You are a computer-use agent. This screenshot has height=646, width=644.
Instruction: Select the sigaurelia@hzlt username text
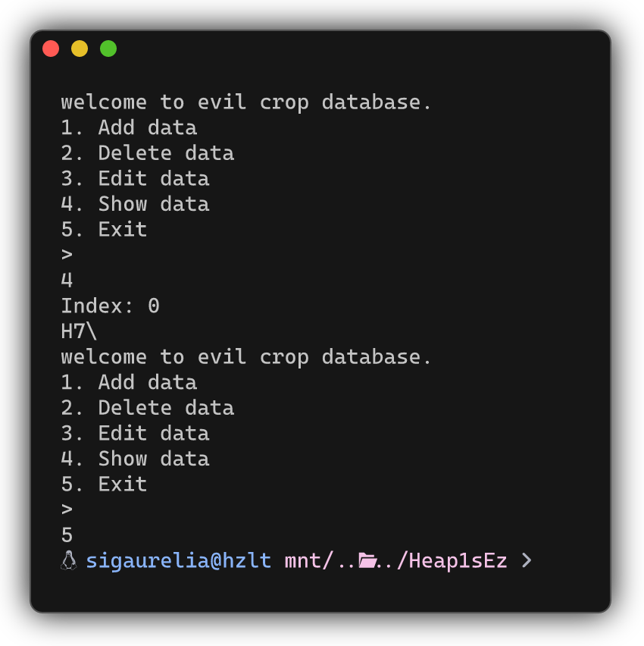pyautogui.click(x=178, y=561)
